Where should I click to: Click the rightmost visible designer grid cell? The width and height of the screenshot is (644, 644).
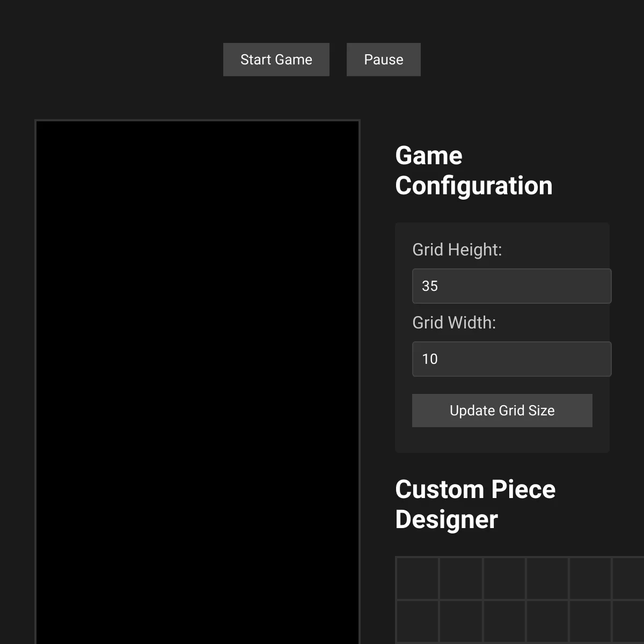point(628,577)
